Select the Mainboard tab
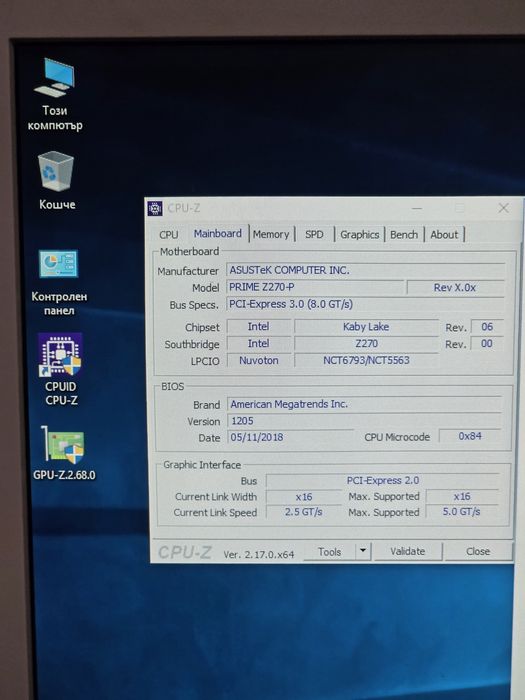The image size is (525, 700). tap(217, 234)
